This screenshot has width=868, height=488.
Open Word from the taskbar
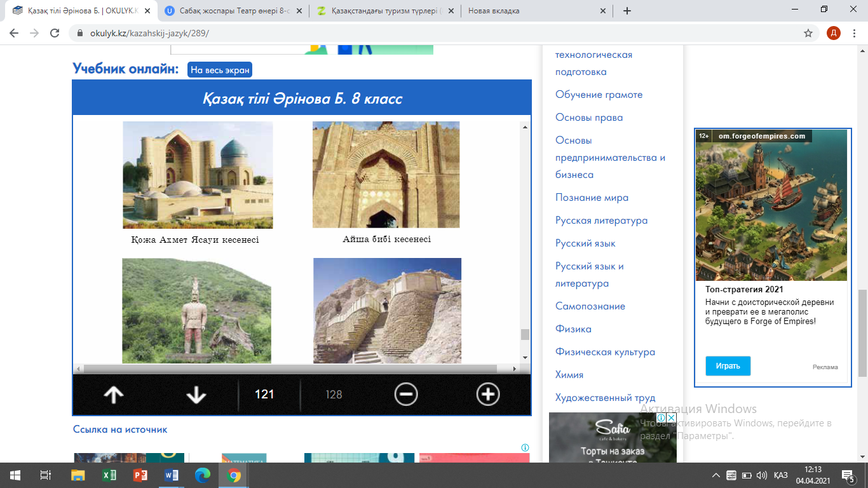pos(171,475)
